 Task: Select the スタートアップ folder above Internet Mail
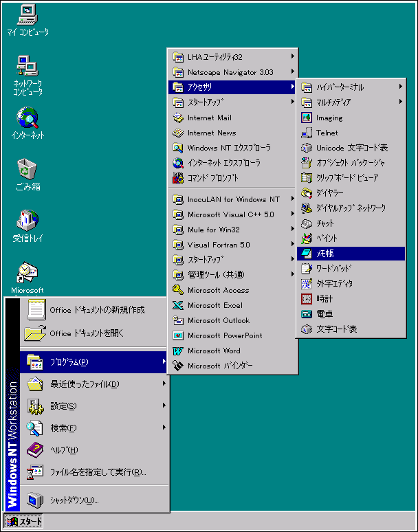point(233,102)
